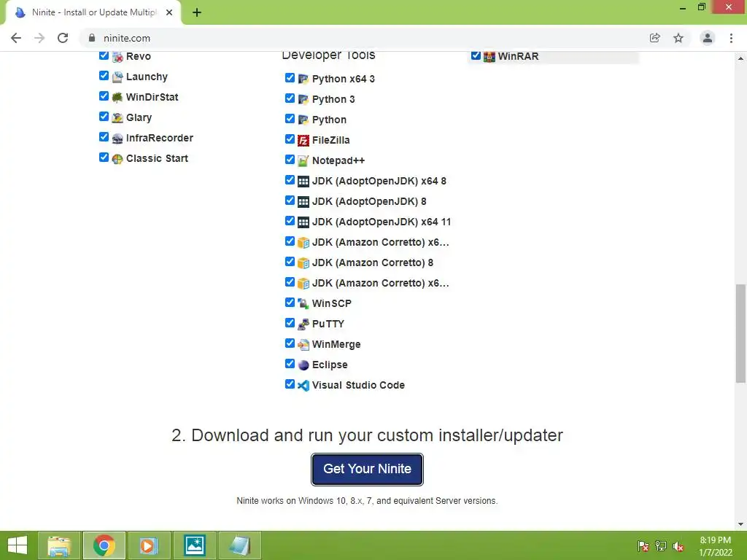Image resolution: width=747 pixels, height=560 pixels.
Task: Click the Eclipse icon
Action: (303, 365)
